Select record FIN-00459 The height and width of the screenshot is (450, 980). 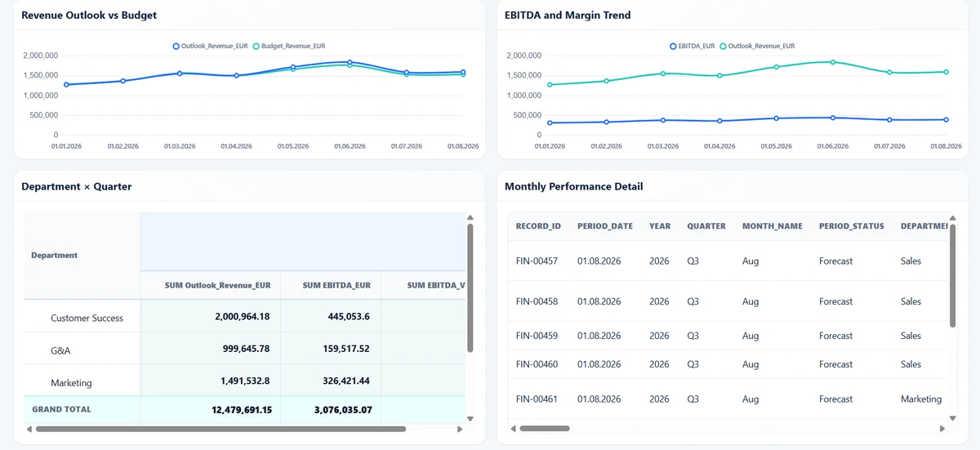[x=537, y=336]
